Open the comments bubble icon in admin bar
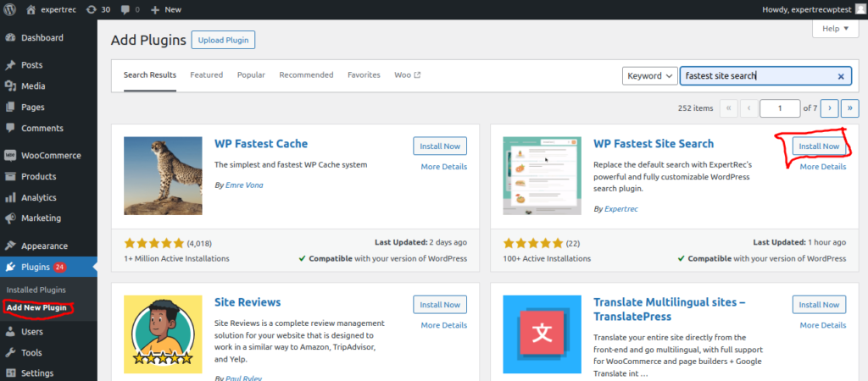This screenshot has width=868, height=381. point(125,9)
